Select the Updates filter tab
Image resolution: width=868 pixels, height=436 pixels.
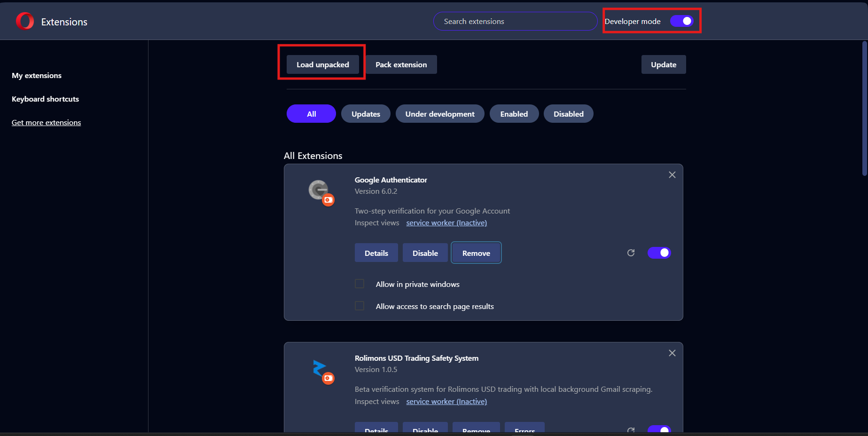click(x=366, y=114)
